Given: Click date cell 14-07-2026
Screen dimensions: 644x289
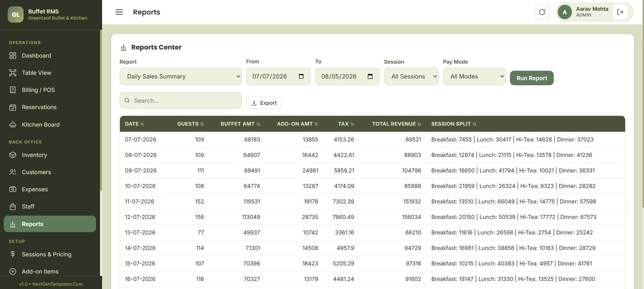Looking at the screenshot, I should point(140,248).
